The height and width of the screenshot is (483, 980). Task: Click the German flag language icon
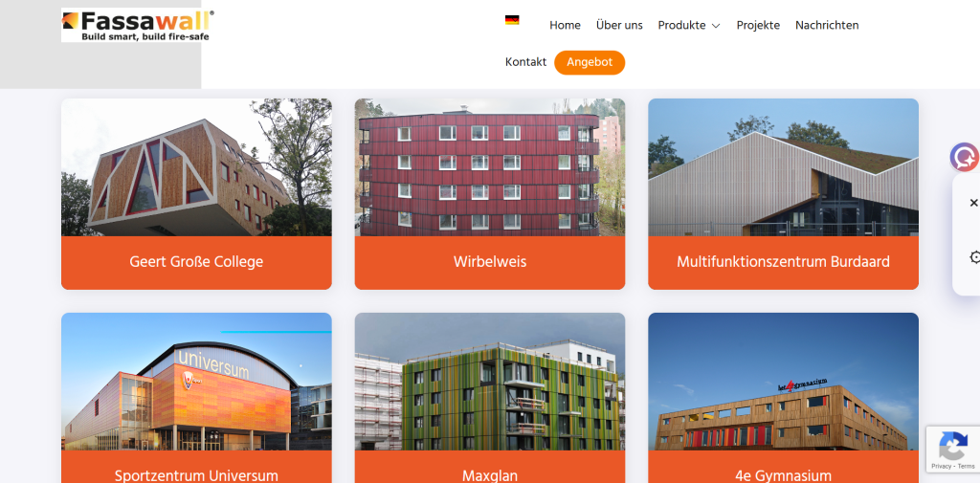click(512, 20)
